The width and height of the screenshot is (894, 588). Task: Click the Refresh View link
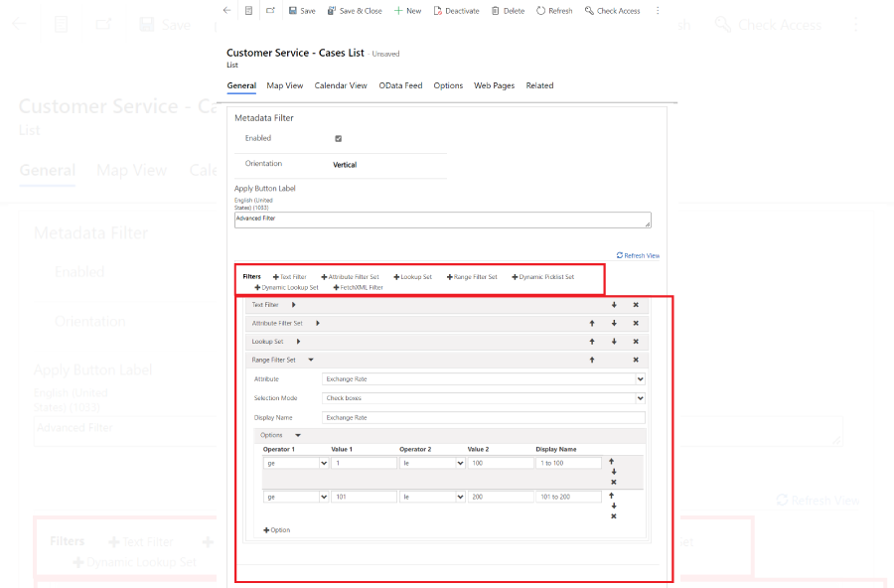tap(638, 255)
